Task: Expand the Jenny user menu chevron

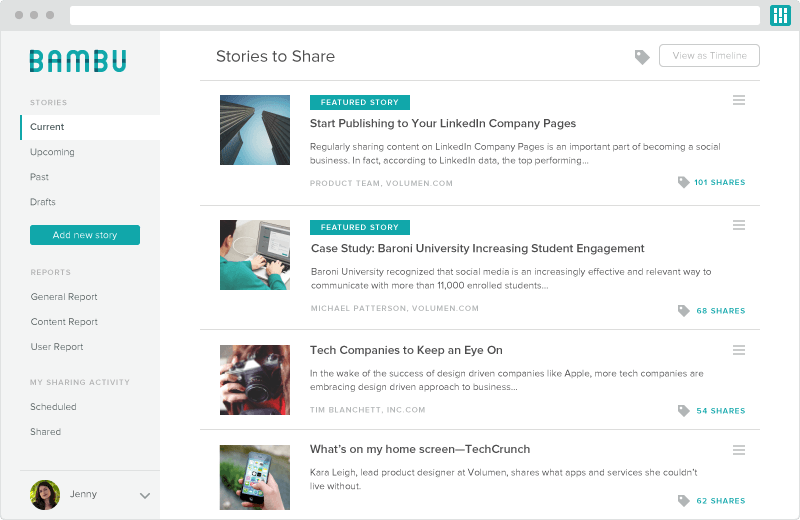Action: tap(144, 495)
